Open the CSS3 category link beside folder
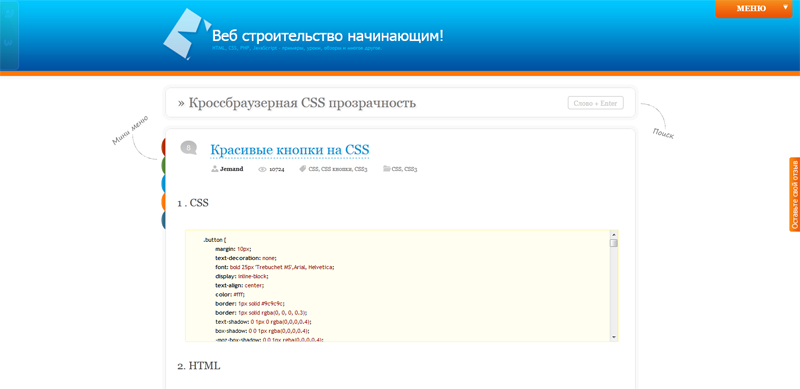800x389 pixels. pos(411,169)
